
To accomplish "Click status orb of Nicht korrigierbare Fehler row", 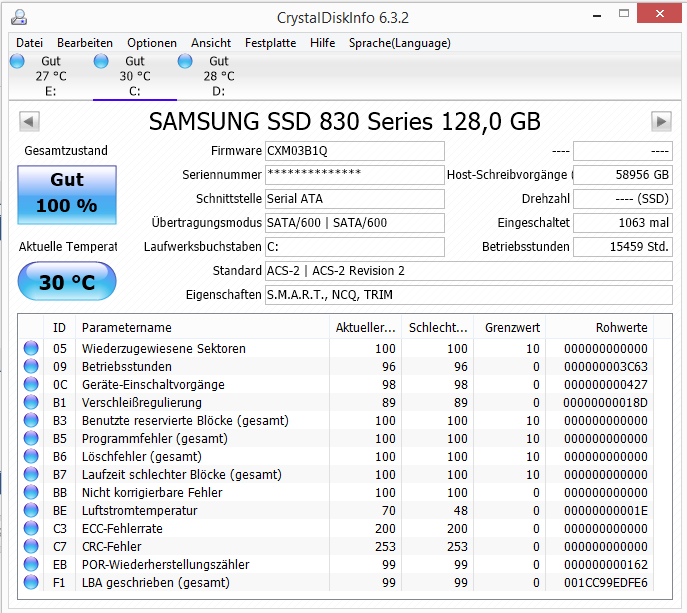I will [31, 492].
